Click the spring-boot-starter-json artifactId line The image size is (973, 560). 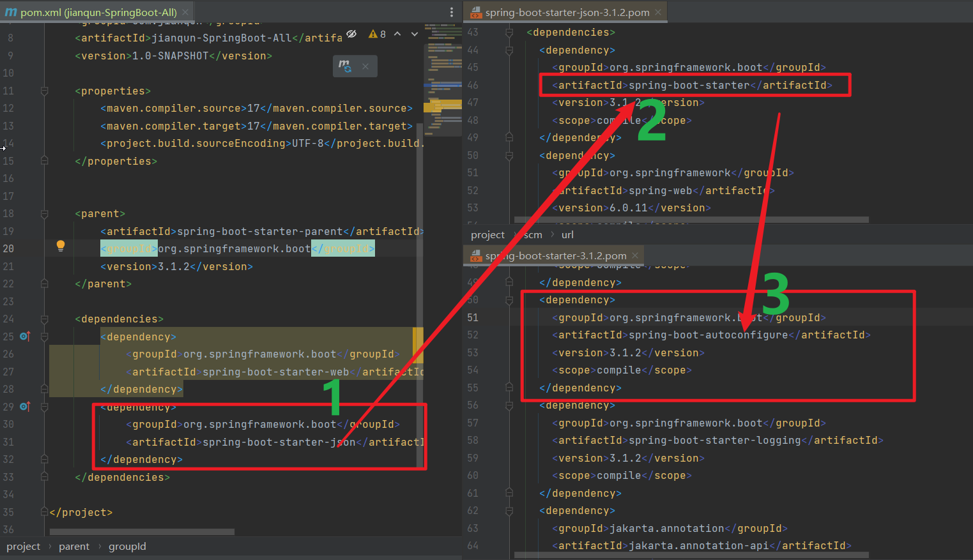point(275,442)
